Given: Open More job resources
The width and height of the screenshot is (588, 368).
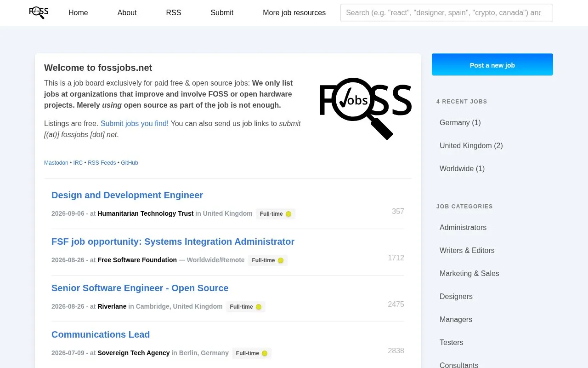Looking at the screenshot, I should 294,13.
